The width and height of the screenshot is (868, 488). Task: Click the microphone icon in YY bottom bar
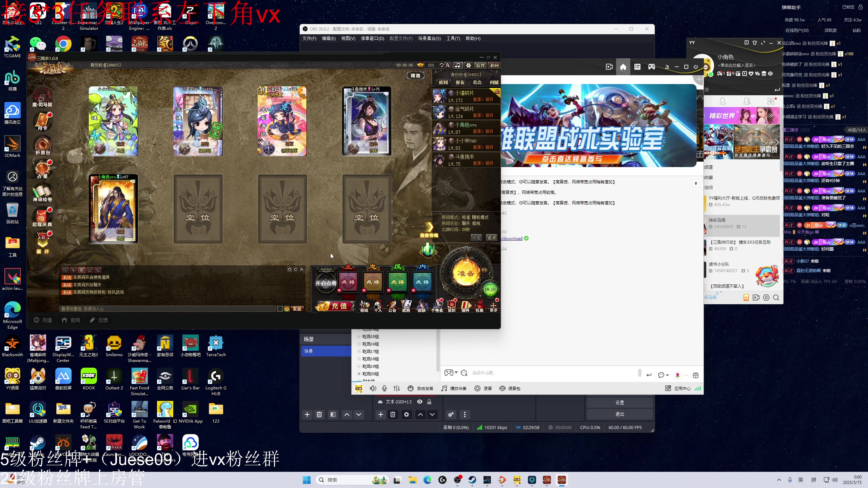(384, 388)
